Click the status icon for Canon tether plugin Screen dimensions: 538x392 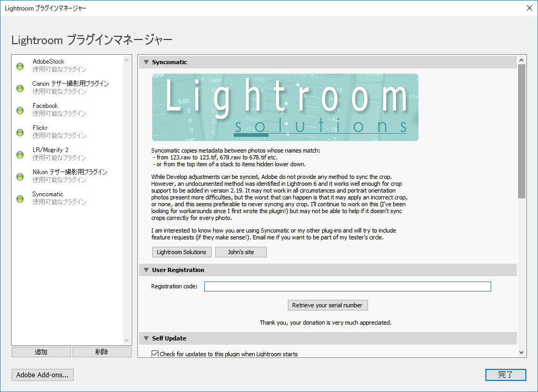click(20, 88)
